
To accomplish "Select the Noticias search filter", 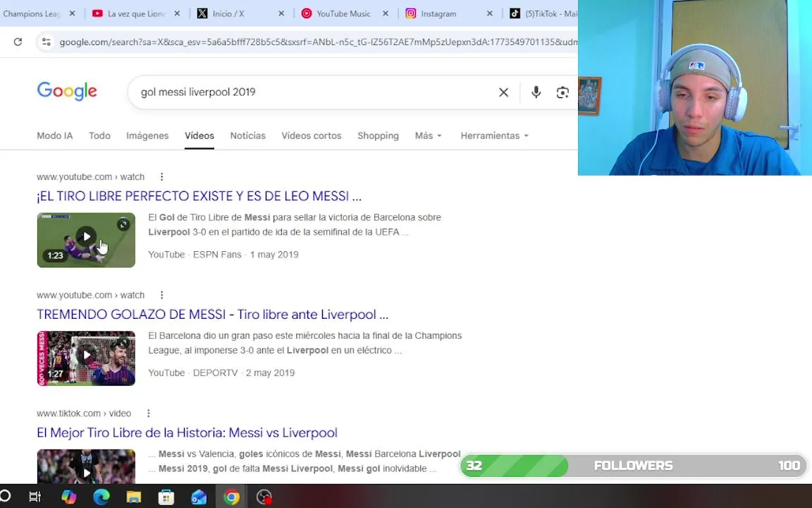I will [x=247, y=135].
